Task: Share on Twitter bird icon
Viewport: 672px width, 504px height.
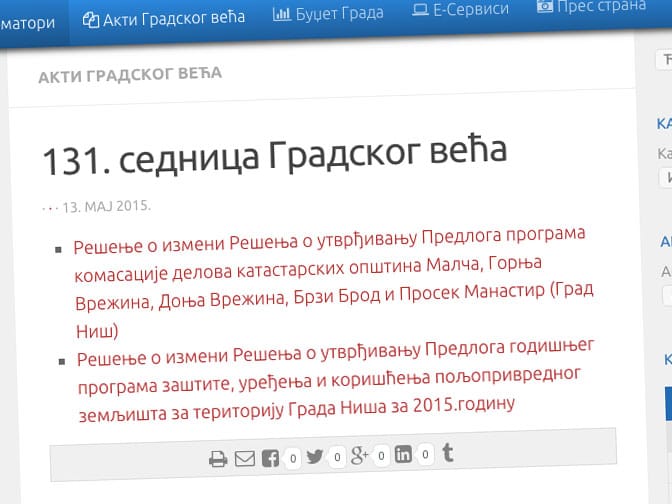Action: [315, 457]
